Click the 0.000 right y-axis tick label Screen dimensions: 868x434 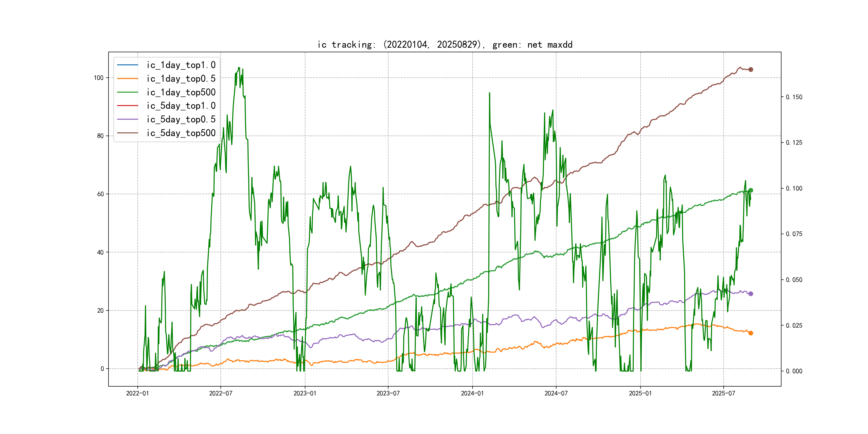(794, 371)
